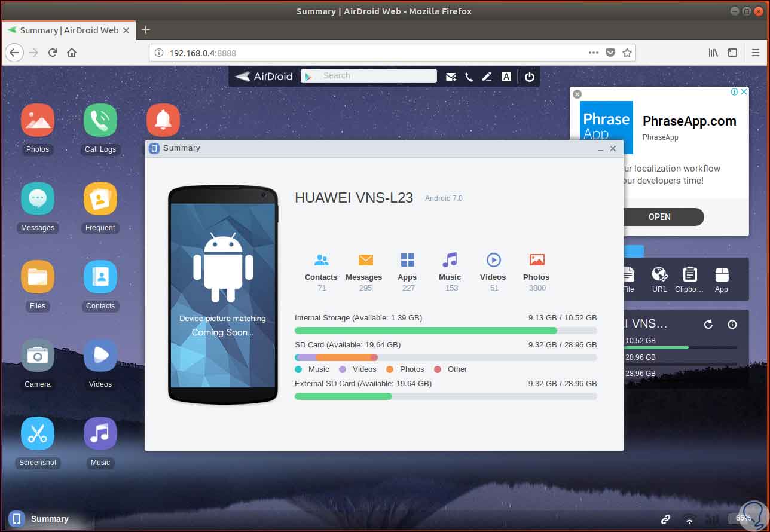Image resolution: width=770 pixels, height=532 pixels.
Task: Click the Firefox address bar
Action: (x=392, y=53)
